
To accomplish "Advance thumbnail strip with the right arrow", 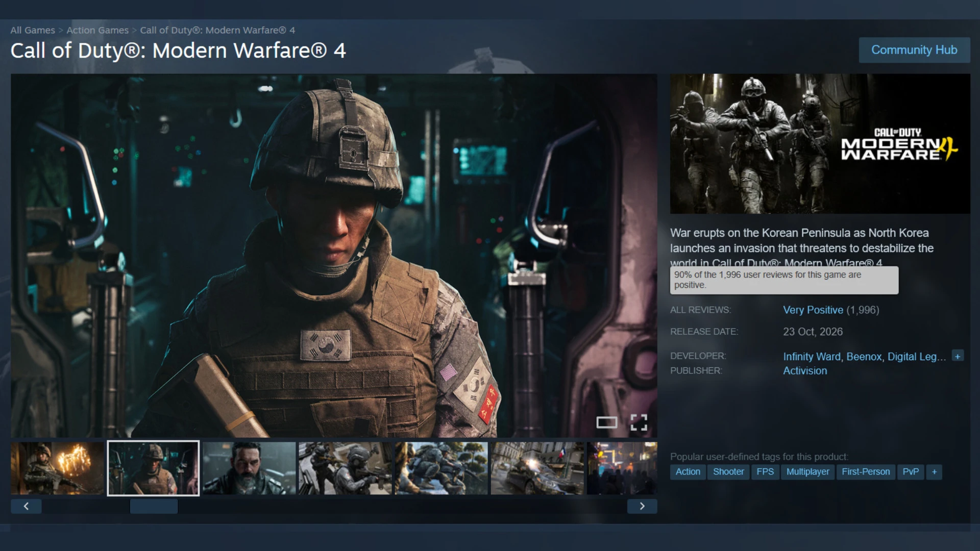I will click(642, 506).
